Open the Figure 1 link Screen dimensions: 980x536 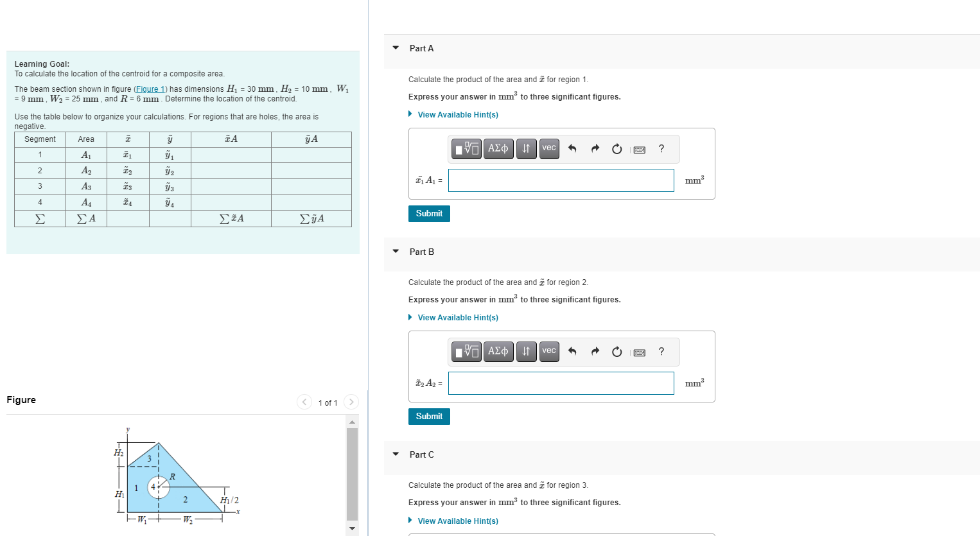[x=150, y=89]
